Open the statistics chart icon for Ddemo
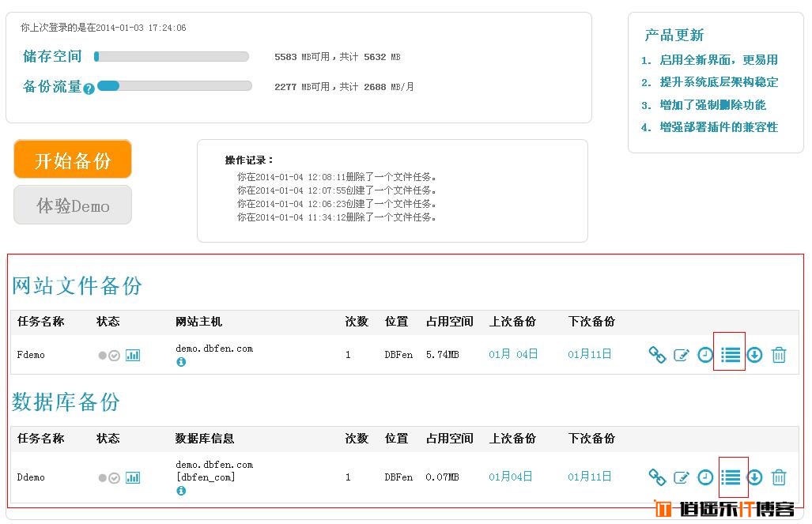Viewport: 812px width, 524px height. pyautogui.click(x=133, y=477)
